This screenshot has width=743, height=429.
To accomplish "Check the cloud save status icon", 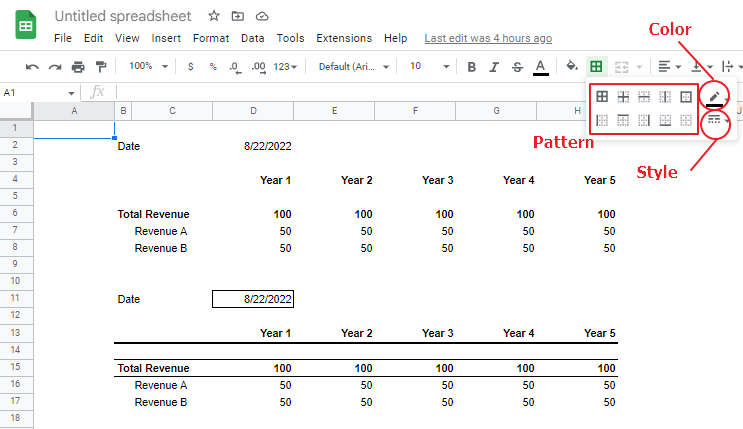I will click(x=262, y=17).
